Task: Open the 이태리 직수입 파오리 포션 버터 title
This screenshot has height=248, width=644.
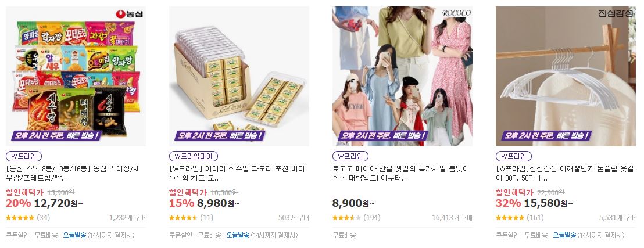Action: [x=237, y=174]
